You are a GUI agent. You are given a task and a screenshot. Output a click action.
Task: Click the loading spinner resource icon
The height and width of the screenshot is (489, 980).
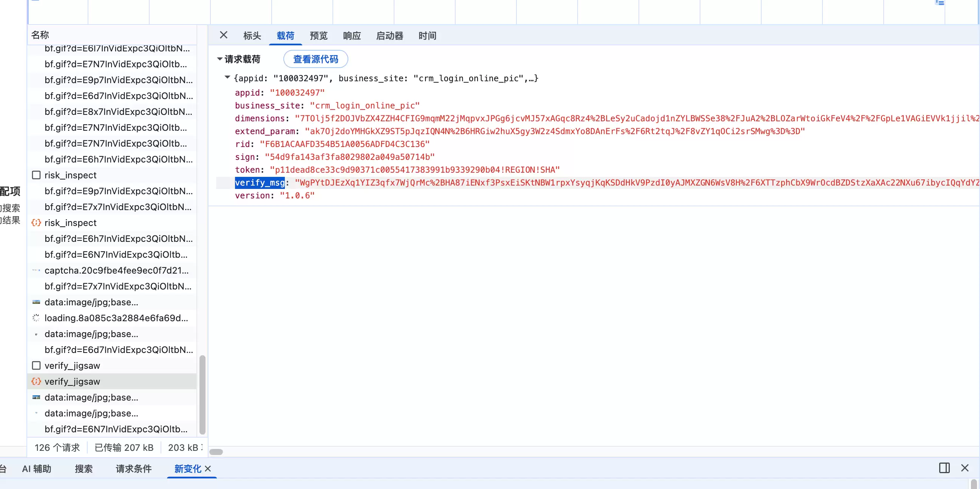point(36,317)
